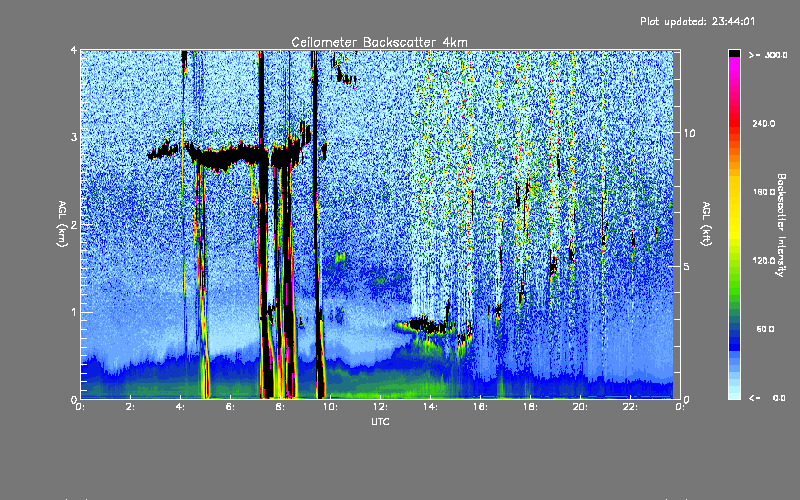Click the "5" kft tick label on the right axis

[x=686, y=266]
